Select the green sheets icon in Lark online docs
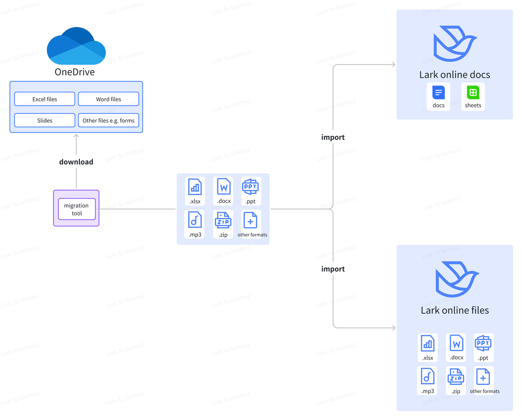 [473, 93]
